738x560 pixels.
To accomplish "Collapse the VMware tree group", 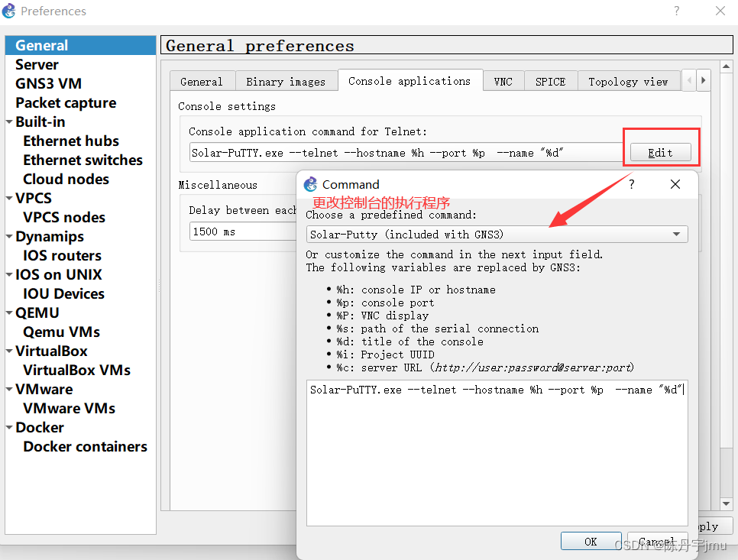I will (9, 389).
